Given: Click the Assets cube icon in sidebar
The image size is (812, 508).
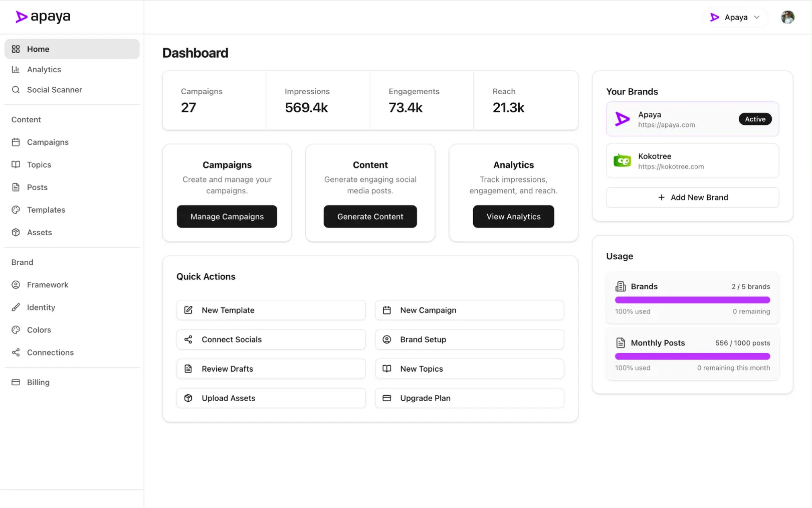Looking at the screenshot, I should [x=16, y=232].
